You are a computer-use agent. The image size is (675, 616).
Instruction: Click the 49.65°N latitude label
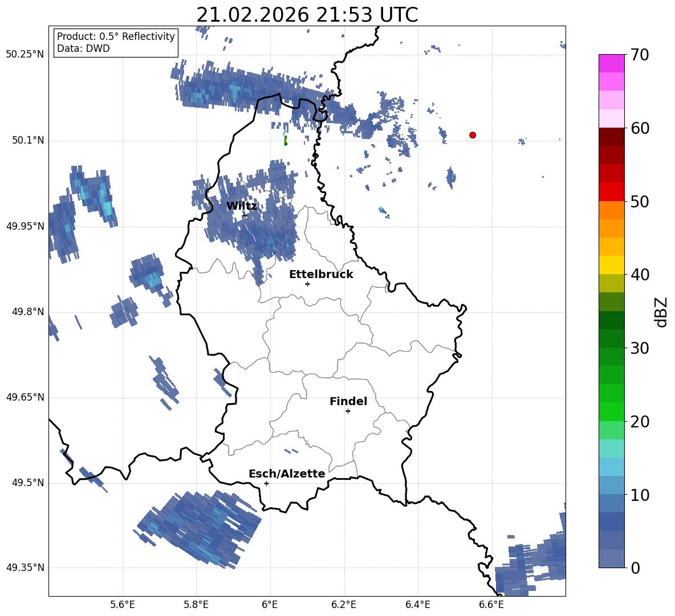(25, 397)
